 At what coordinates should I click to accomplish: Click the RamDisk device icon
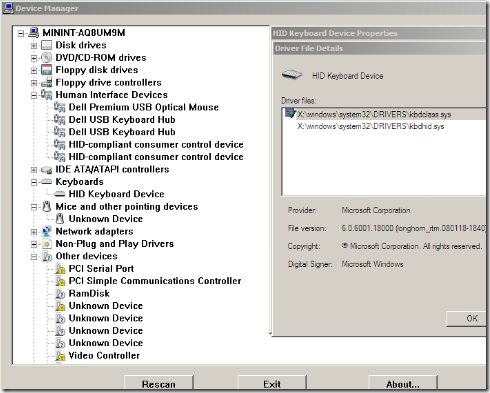(x=60, y=293)
